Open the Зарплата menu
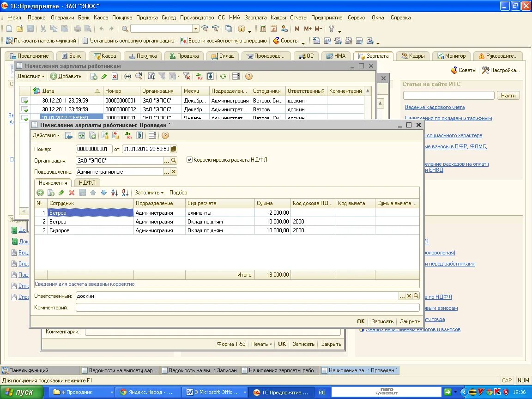532x399 pixels. [255, 18]
